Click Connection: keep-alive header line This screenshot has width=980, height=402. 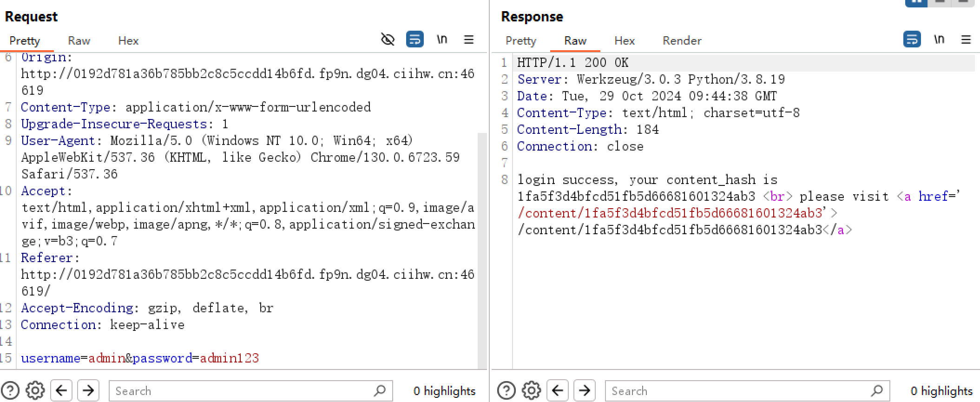coord(103,325)
